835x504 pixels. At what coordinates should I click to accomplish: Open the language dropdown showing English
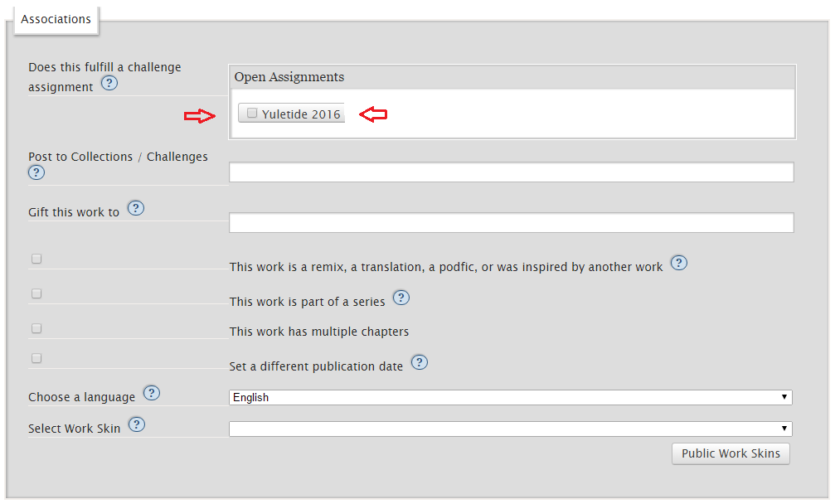tap(511, 398)
